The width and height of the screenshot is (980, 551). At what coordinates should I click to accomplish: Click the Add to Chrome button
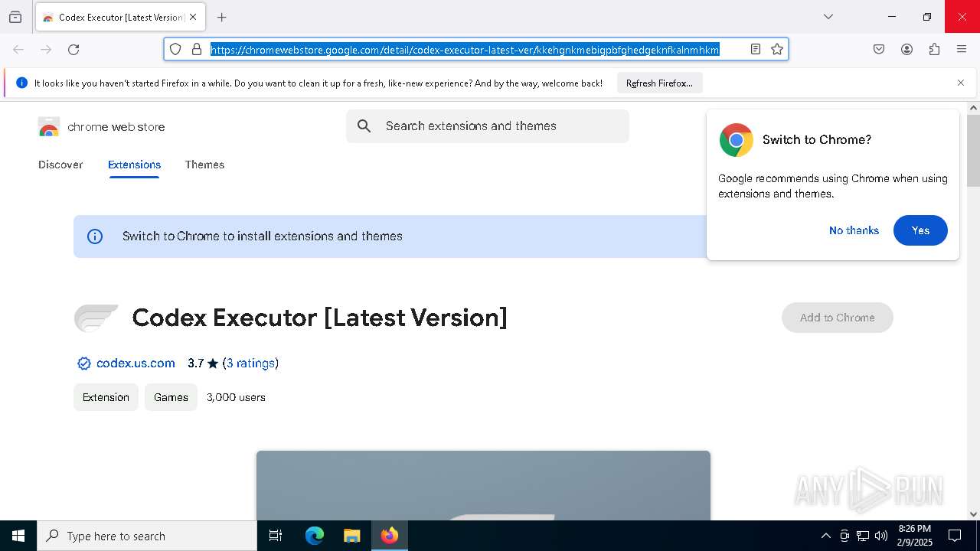(x=837, y=318)
